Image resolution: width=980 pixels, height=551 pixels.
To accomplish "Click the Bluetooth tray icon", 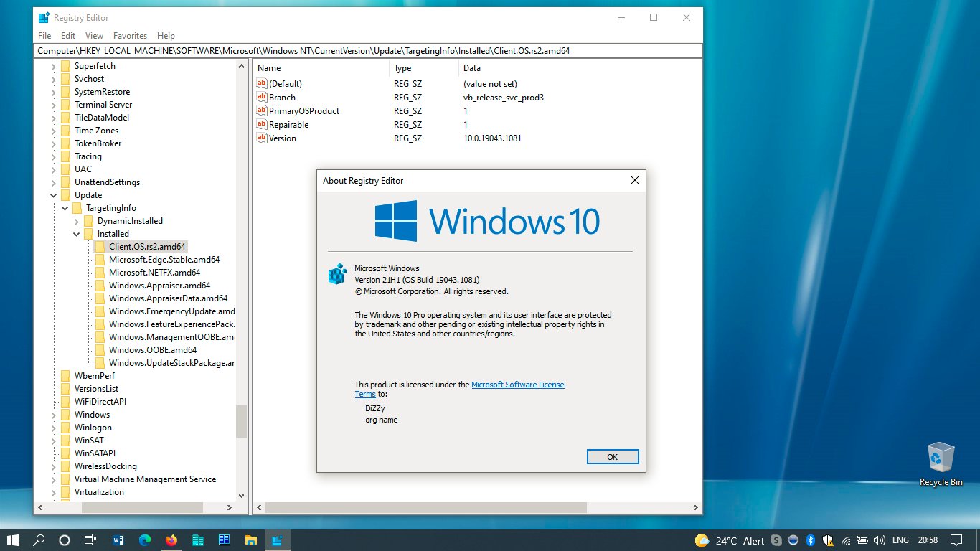I will tap(811, 540).
